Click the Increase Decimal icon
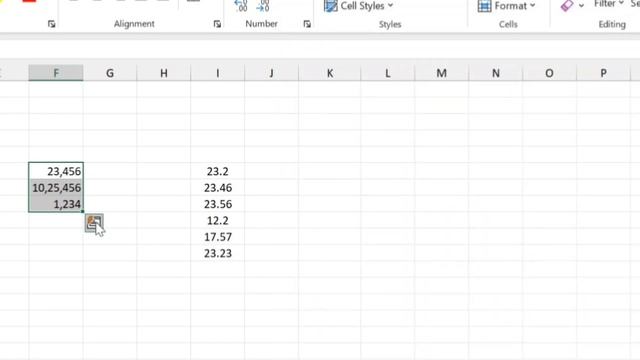The height and width of the screenshot is (360, 640). pyautogui.click(x=241, y=6)
